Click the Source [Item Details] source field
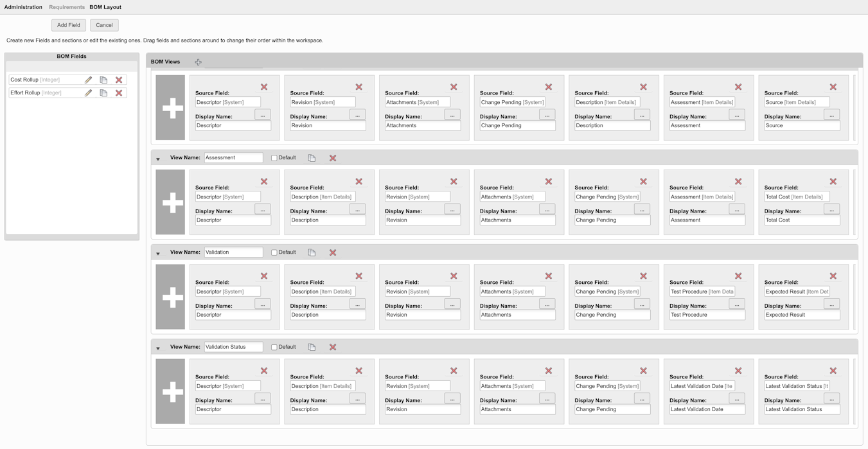 click(x=797, y=102)
